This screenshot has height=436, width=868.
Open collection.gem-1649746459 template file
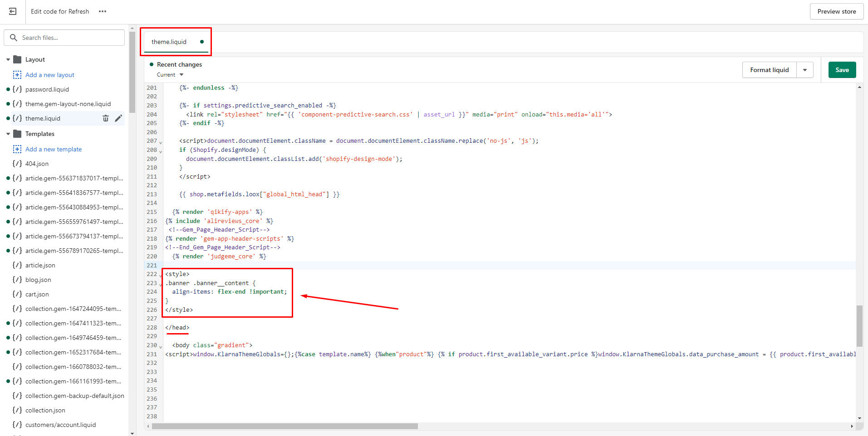point(74,338)
